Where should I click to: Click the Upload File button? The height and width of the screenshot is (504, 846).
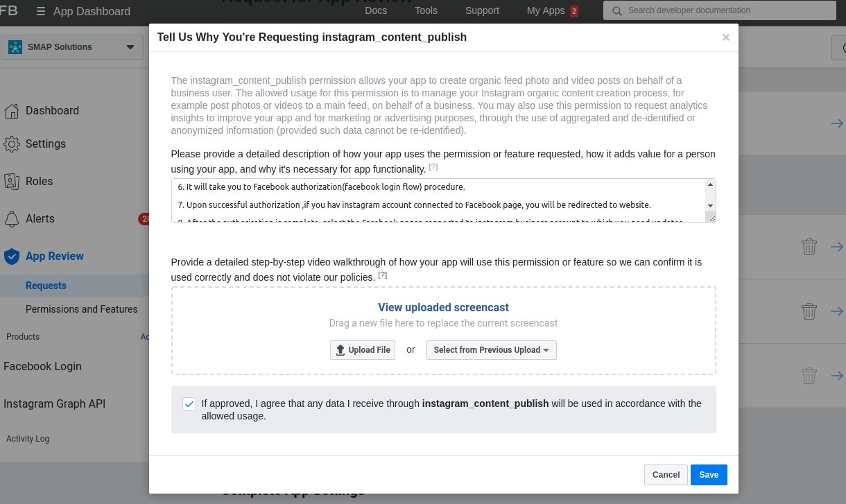(x=362, y=350)
